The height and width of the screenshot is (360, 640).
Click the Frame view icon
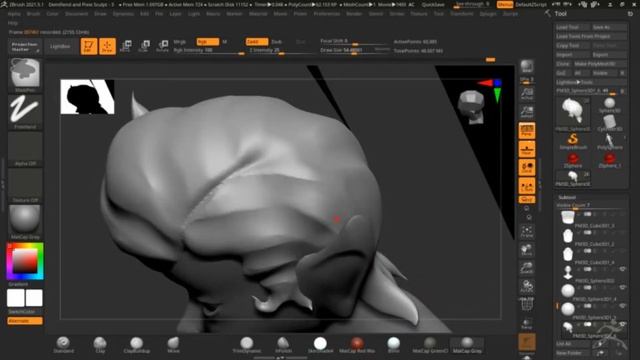coord(527,231)
